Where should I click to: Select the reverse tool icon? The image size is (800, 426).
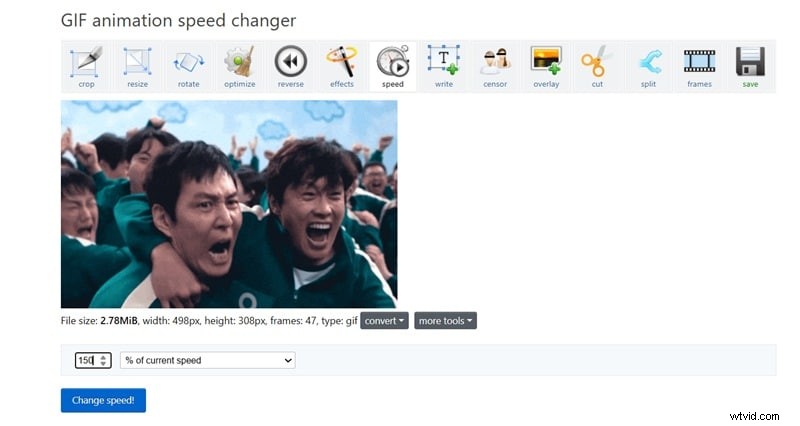291,66
